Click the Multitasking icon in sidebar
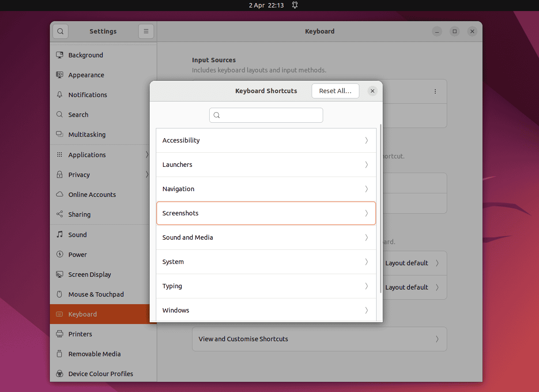539x392 pixels. pos(60,135)
